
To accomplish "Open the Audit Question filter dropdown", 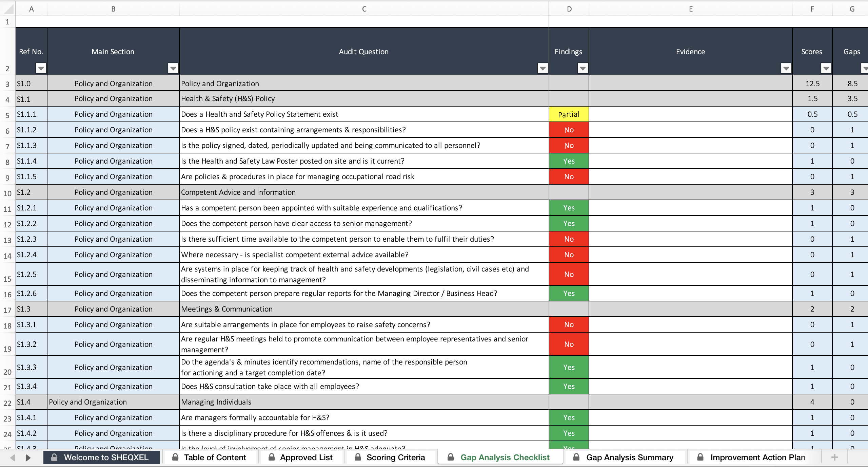I will (543, 69).
